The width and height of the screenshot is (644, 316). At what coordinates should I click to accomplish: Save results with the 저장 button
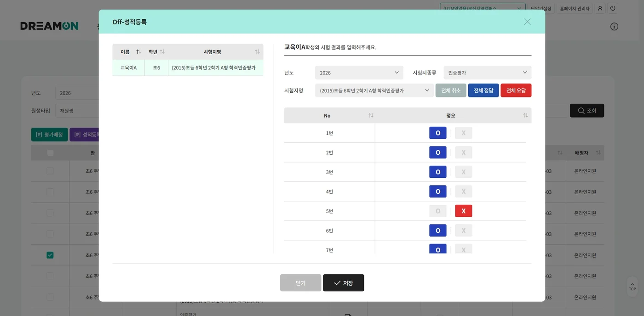pos(344,283)
